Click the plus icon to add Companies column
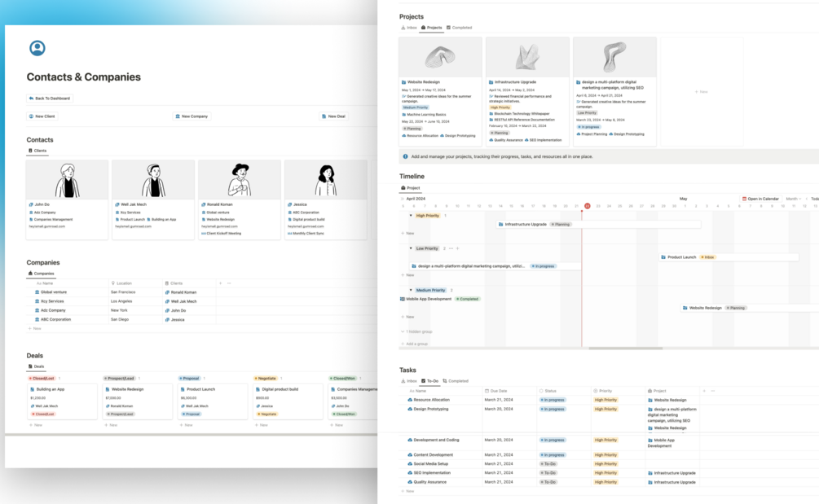The width and height of the screenshot is (819, 504). coord(220,283)
